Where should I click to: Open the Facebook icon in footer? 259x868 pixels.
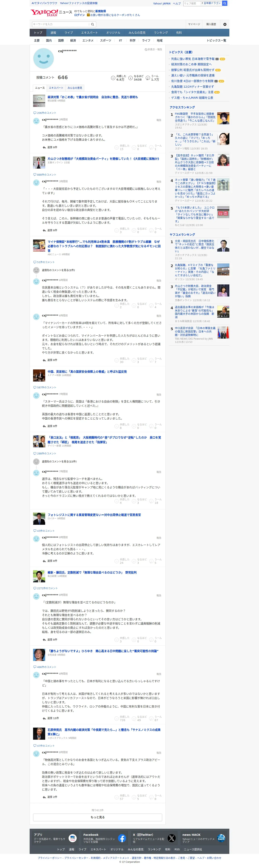pos(122,838)
